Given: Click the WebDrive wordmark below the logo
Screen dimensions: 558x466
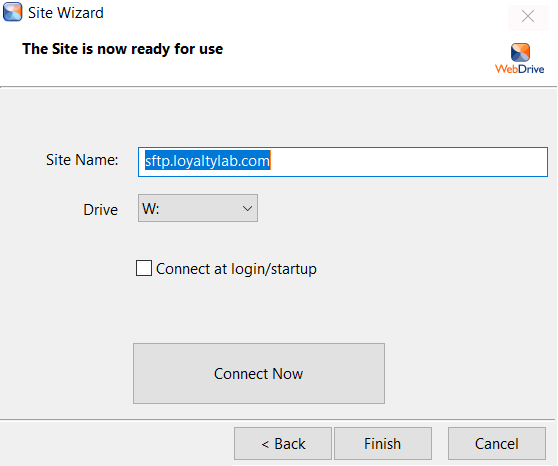Looking at the screenshot, I should [x=520, y=69].
